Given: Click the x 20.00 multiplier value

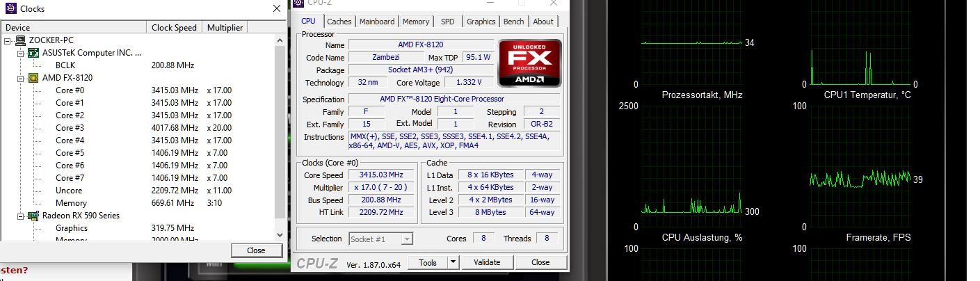Looking at the screenshot, I should click(x=219, y=128).
